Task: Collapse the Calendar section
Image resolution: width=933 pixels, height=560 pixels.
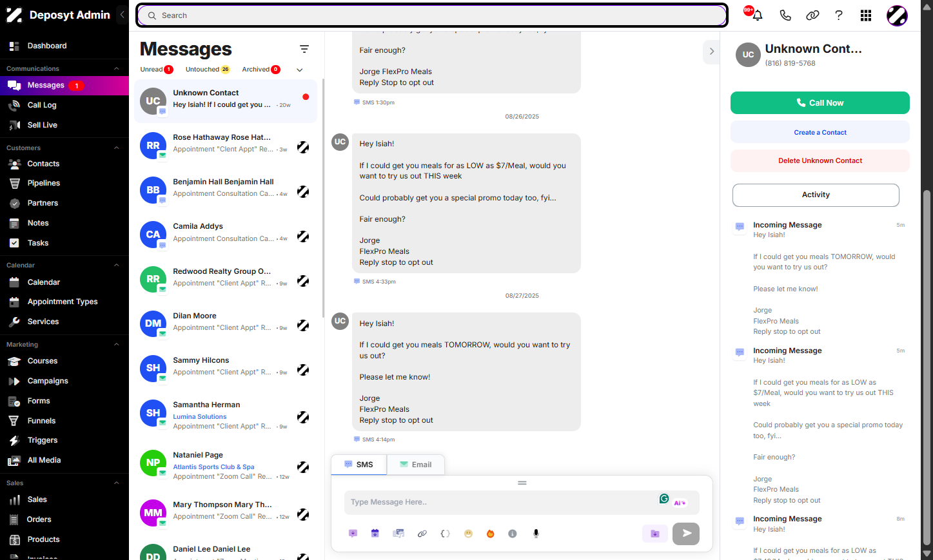Action: (x=117, y=266)
